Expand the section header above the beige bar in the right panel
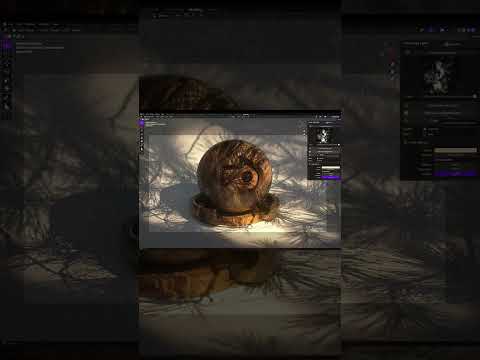 click(x=417, y=142)
